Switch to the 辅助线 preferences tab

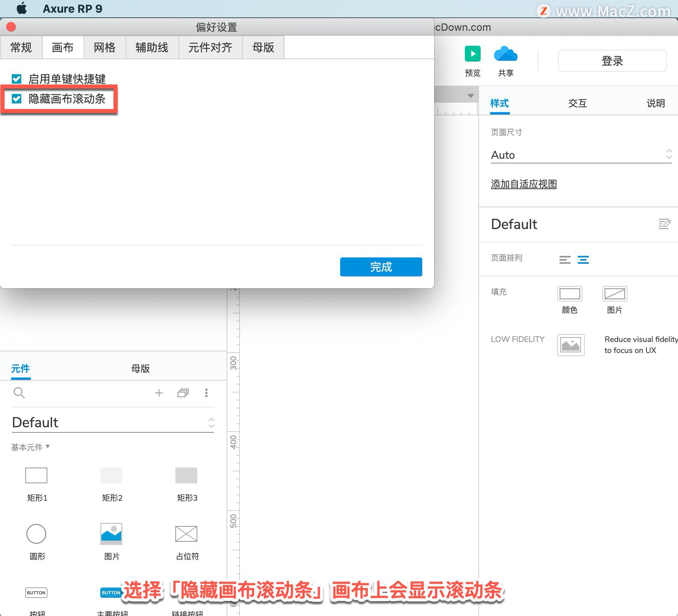tap(152, 47)
